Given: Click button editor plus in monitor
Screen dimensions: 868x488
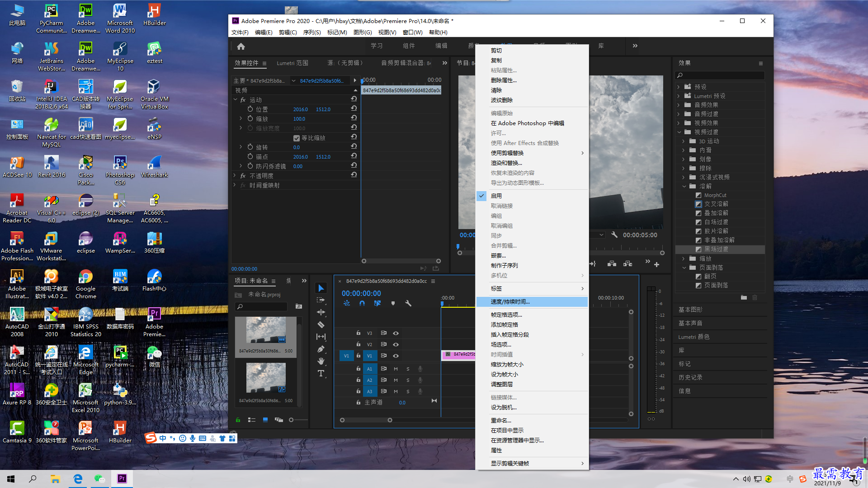Looking at the screenshot, I should [656, 264].
